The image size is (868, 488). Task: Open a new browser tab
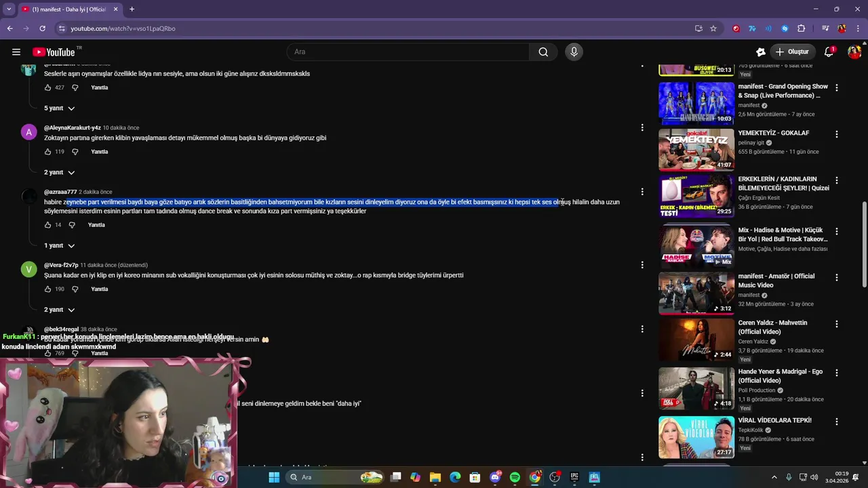coord(132,9)
